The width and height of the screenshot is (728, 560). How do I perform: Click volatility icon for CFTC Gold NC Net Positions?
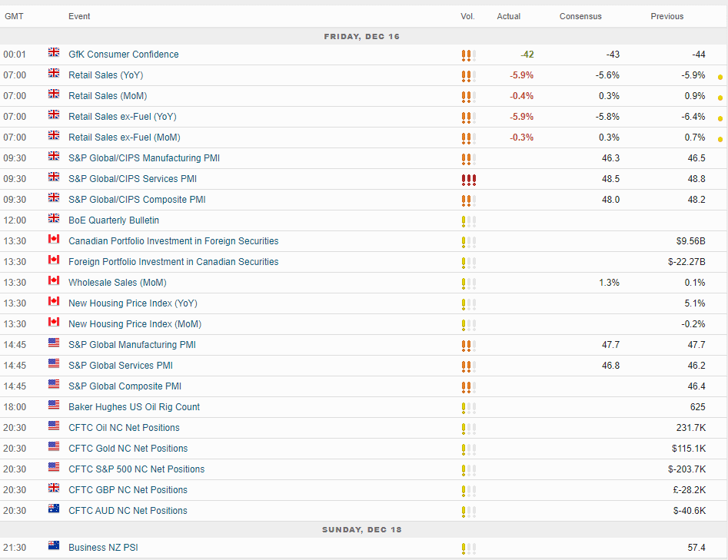click(469, 449)
